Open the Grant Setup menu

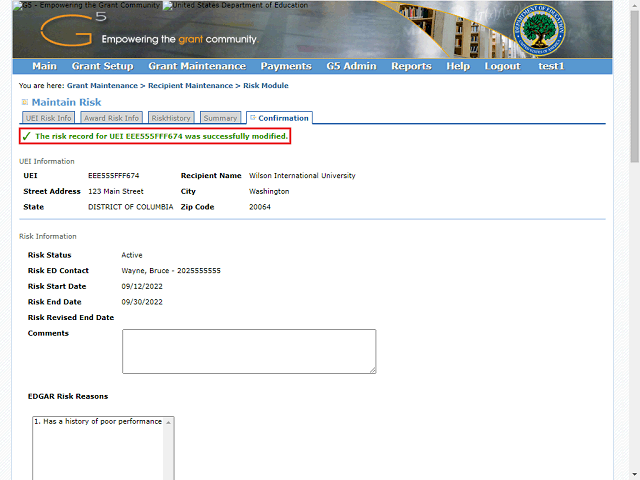(102, 66)
